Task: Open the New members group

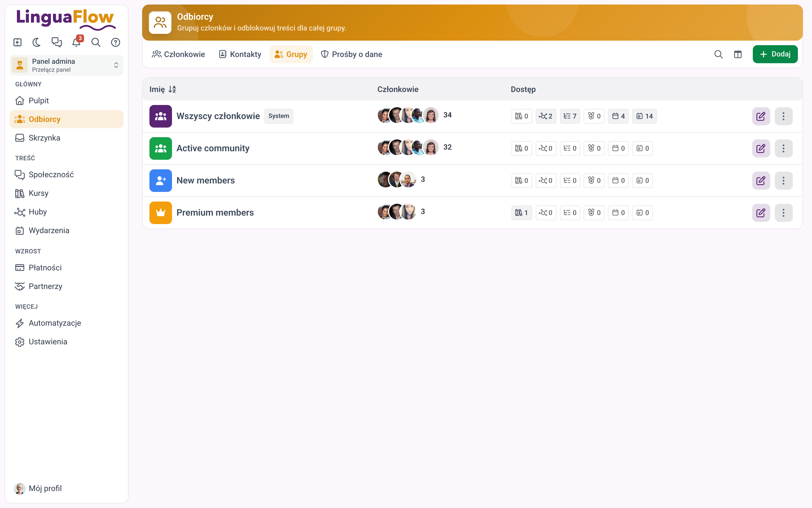Action: point(205,181)
